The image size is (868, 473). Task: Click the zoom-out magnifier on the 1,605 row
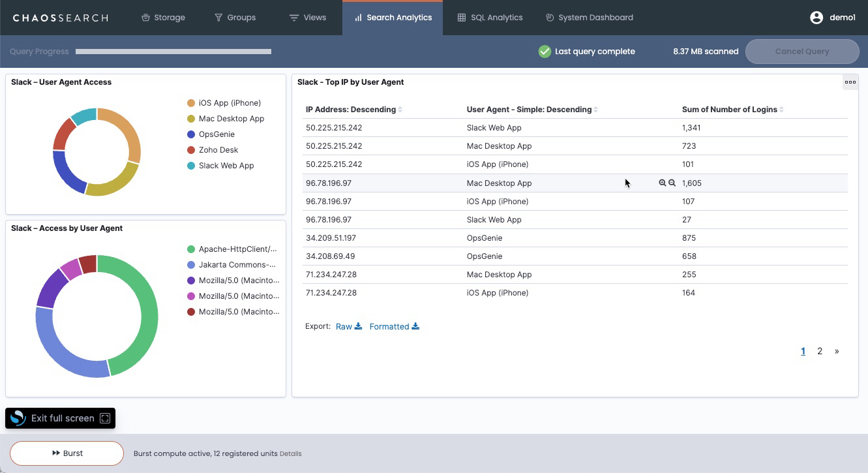click(x=672, y=183)
